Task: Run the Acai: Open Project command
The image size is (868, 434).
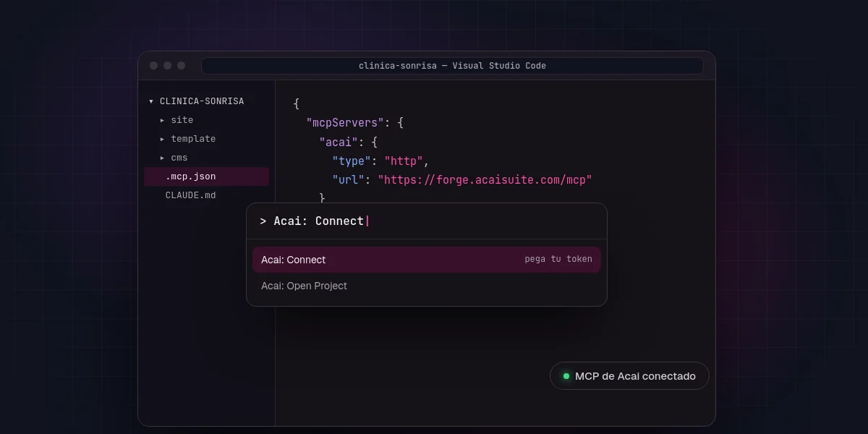Action: 427,286
